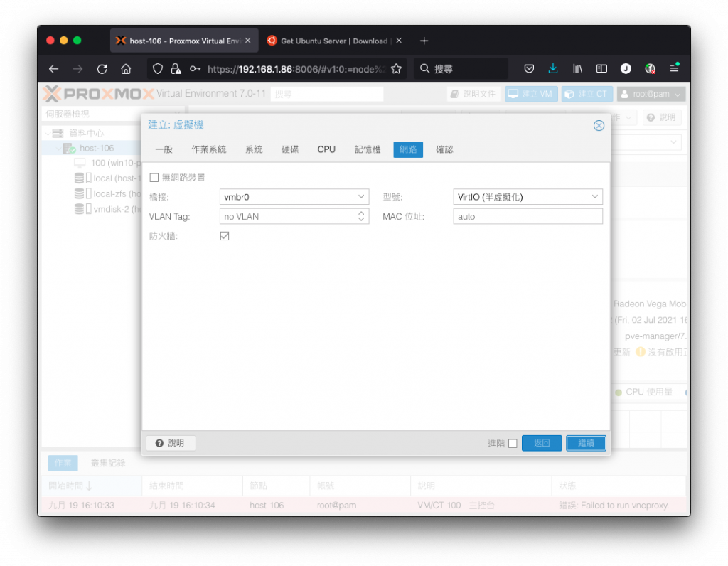
Task: Collapse the host-106 tree node
Action: coord(58,149)
